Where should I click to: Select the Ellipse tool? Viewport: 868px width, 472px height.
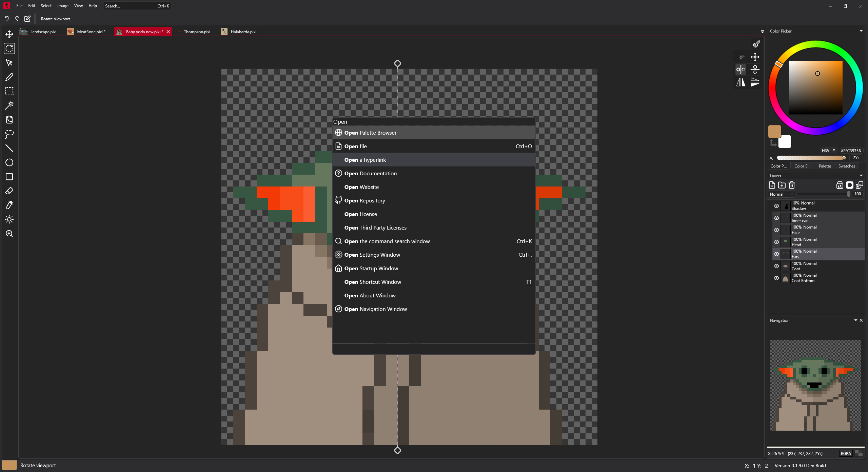click(x=9, y=163)
